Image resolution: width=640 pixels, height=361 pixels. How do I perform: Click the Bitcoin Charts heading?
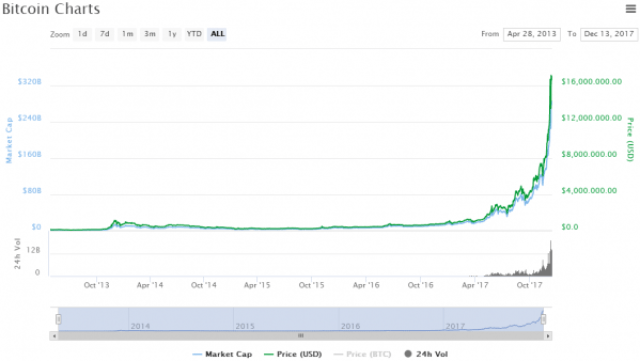coord(51,9)
